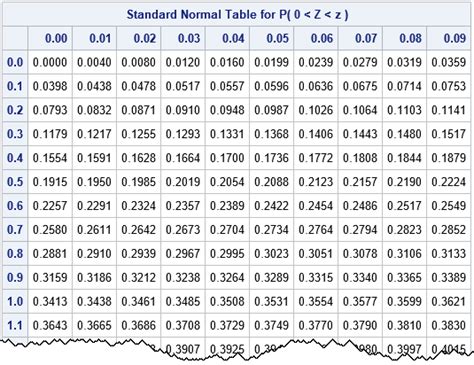Choose the cell with value 0.1141
474x365 pixels.
point(449,110)
